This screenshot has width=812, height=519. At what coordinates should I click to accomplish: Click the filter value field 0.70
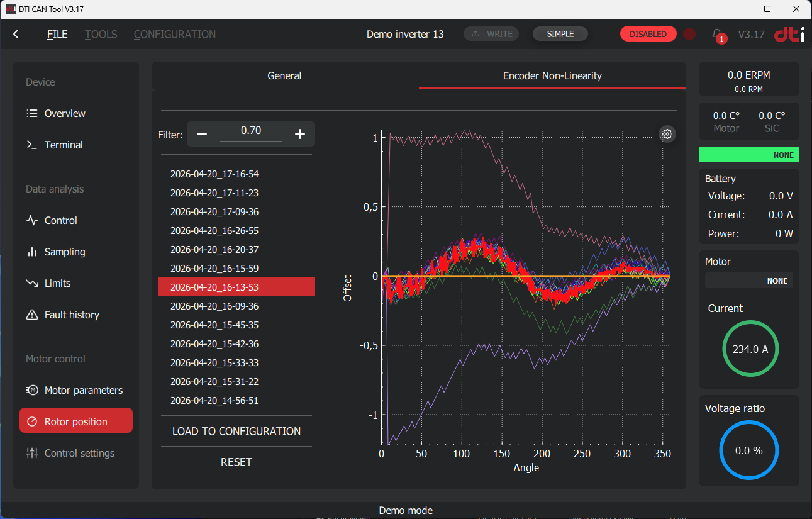tap(251, 131)
